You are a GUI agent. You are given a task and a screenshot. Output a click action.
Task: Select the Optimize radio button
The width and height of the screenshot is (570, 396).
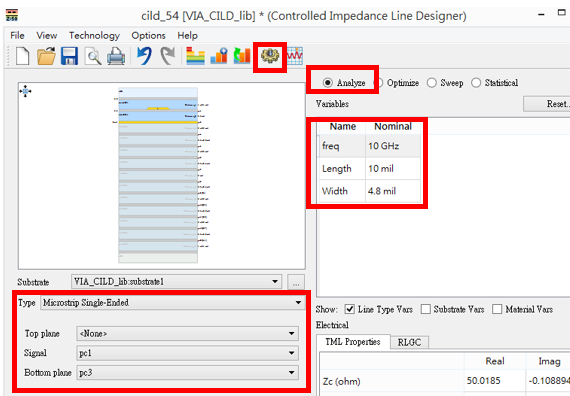379,83
